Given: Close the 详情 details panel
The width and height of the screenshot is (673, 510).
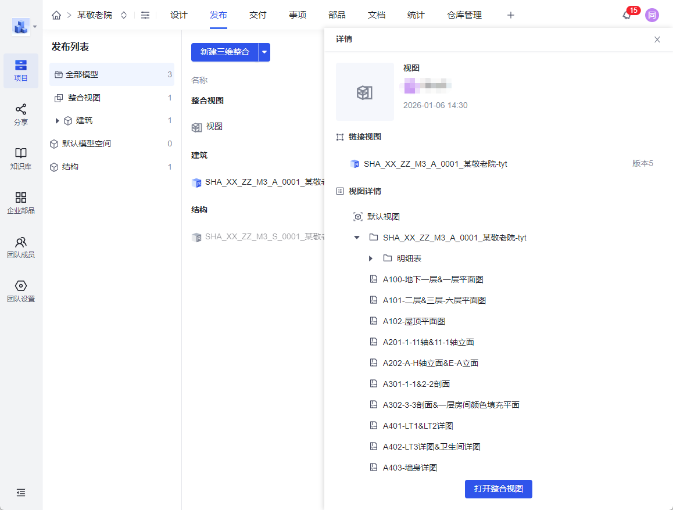Looking at the screenshot, I should (657, 39).
